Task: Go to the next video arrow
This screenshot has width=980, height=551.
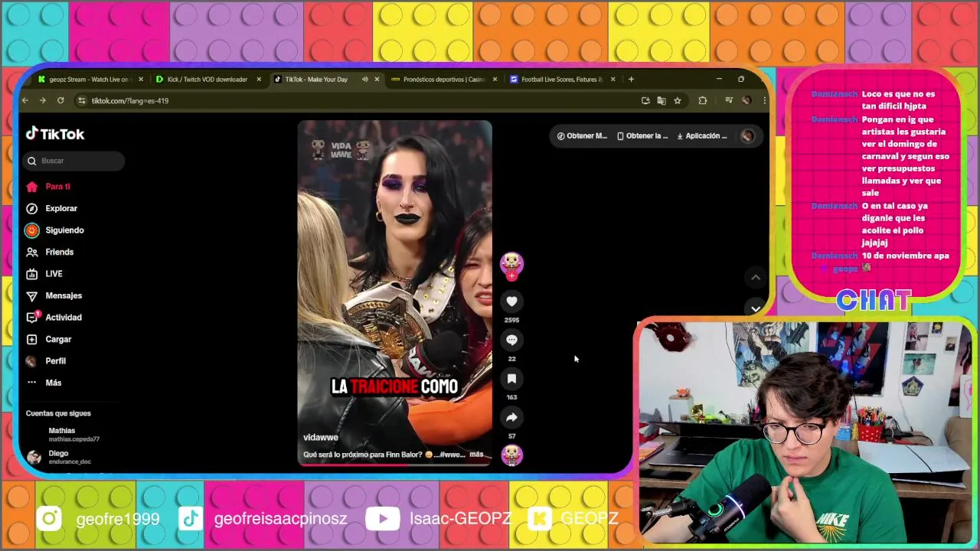Action: (756, 308)
